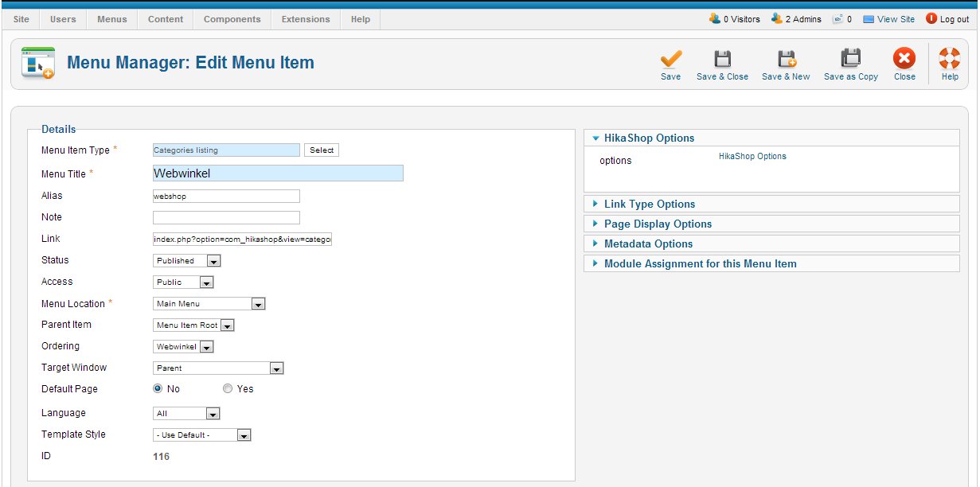Expand the Link Type Options panel
This screenshot has height=487, width=980.
point(650,205)
